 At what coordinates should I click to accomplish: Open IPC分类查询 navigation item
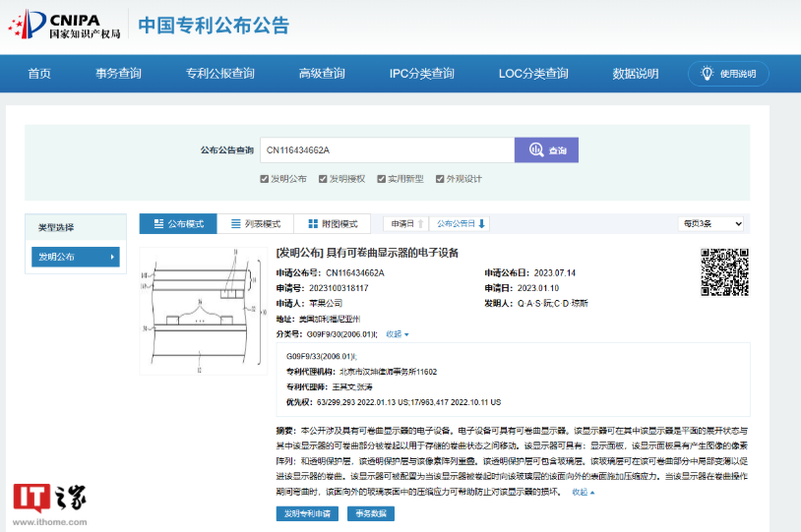click(422, 74)
